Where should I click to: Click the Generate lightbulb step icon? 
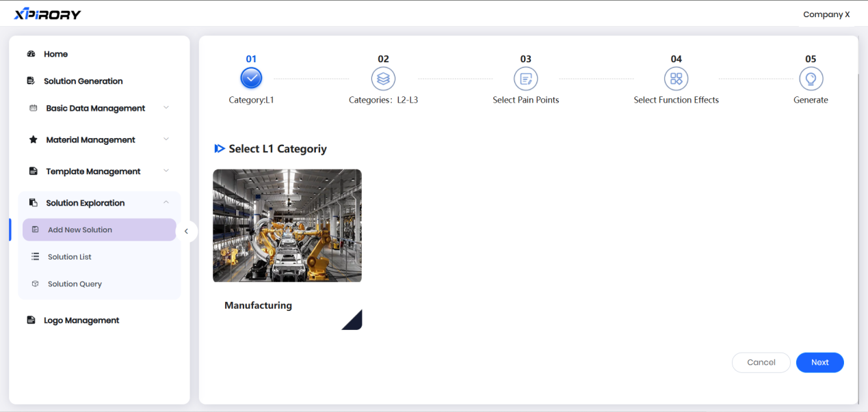[811, 79]
